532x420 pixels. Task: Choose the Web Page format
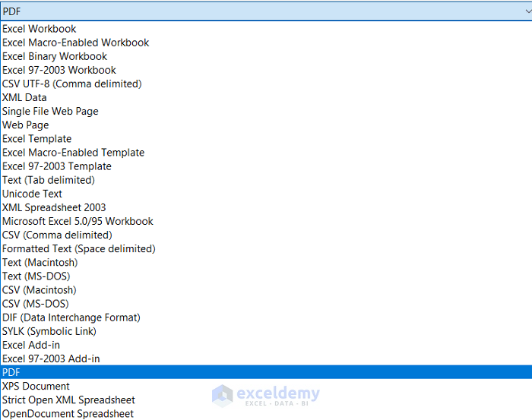(266, 125)
